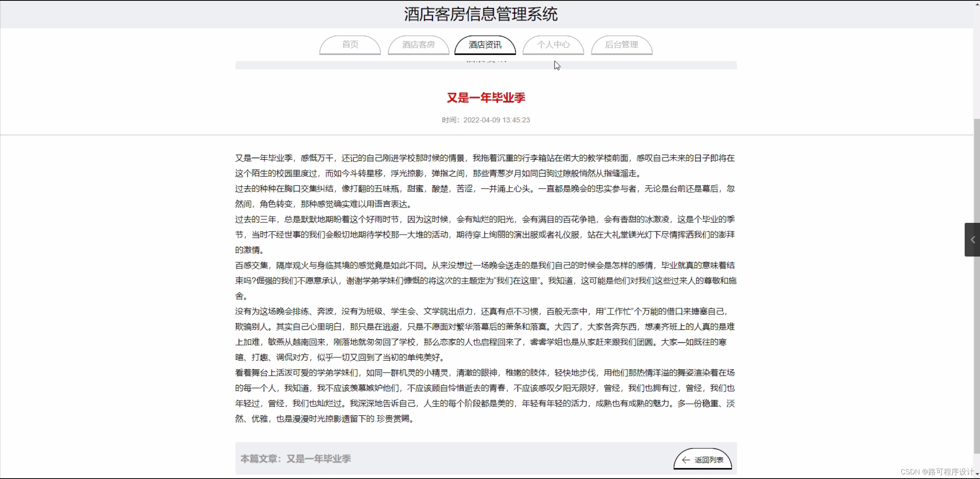The height and width of the screenshot is (479, 980).
Task: Open the 个人中心 tab
Action: [553, 45]
